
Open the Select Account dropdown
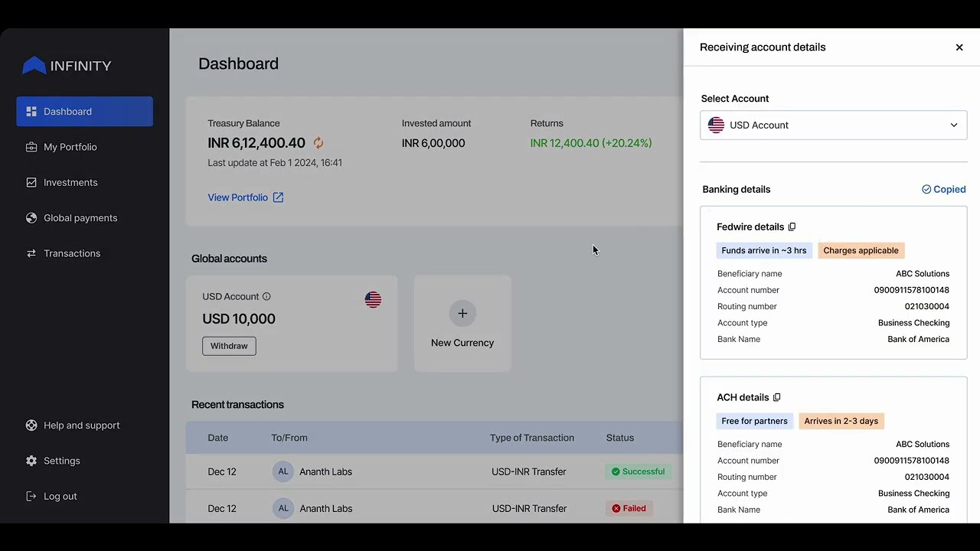coord(834,126)
